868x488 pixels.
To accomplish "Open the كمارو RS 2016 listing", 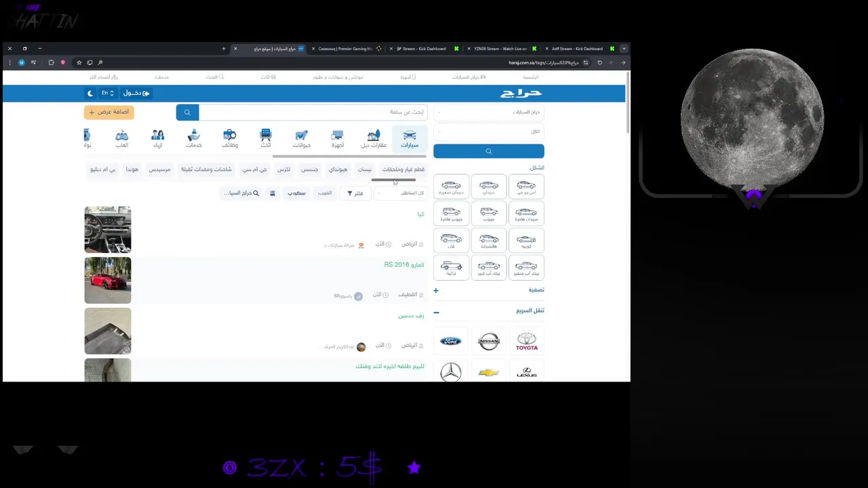I will pyautogui.click(x=404, y=264).
